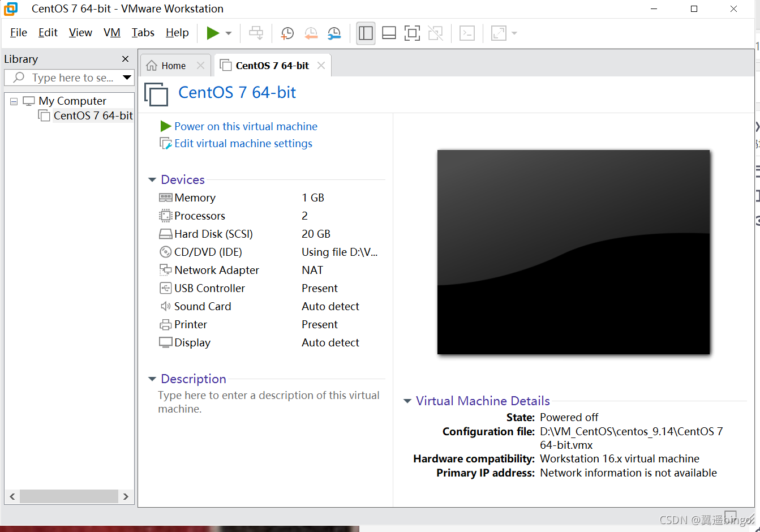The image size is (760, 532).
Task: Click the VMware Workstation title bar icon
Action: (11, 8)
